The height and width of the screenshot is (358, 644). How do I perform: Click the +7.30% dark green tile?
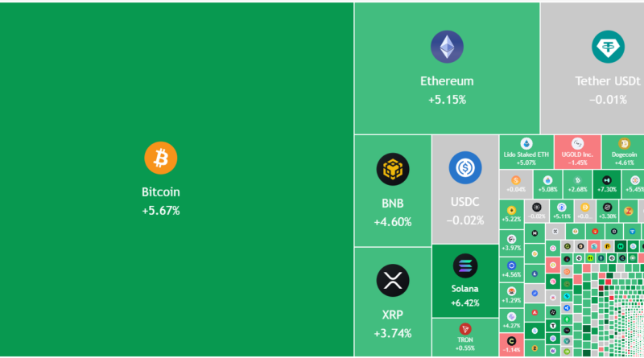608,184
